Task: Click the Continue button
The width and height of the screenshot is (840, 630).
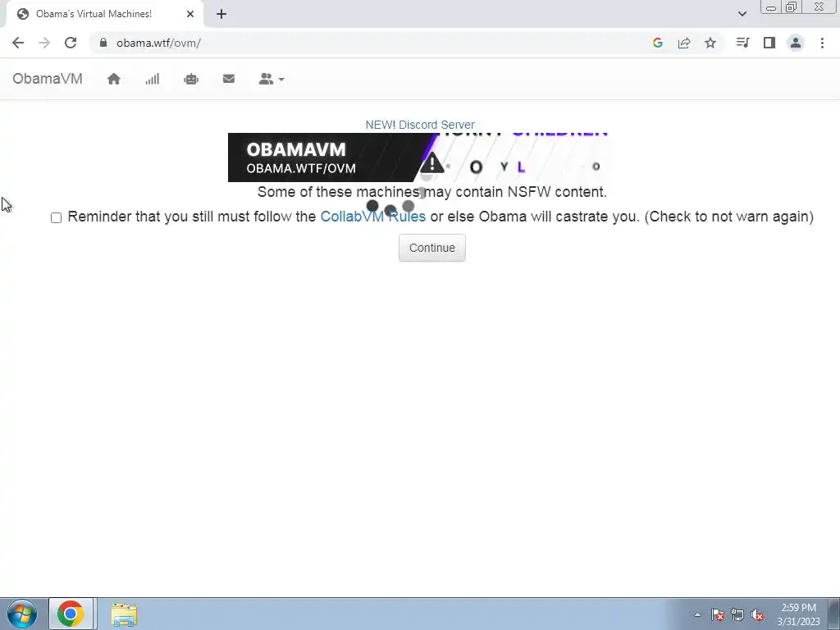Action: pyautogui.click(x=431, y=248)
